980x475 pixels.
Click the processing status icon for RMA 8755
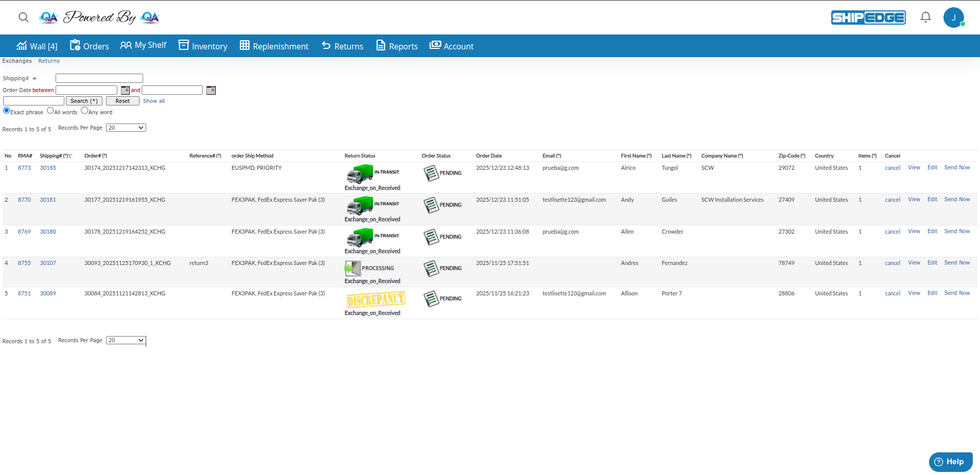pyautogui.click(x=353, y=268)
